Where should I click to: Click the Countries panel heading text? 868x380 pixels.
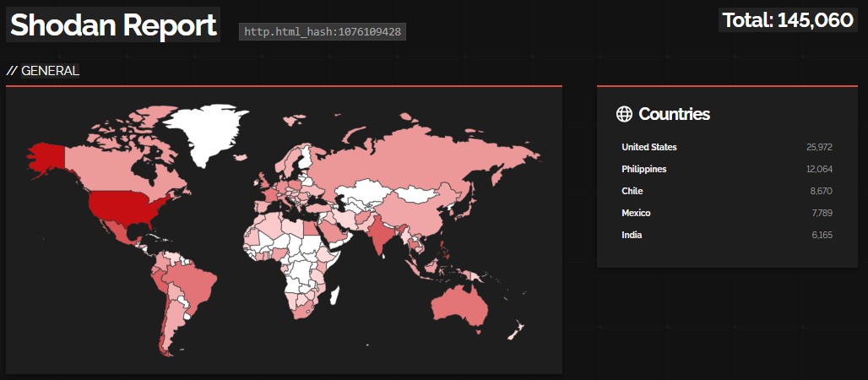point(674,114)
